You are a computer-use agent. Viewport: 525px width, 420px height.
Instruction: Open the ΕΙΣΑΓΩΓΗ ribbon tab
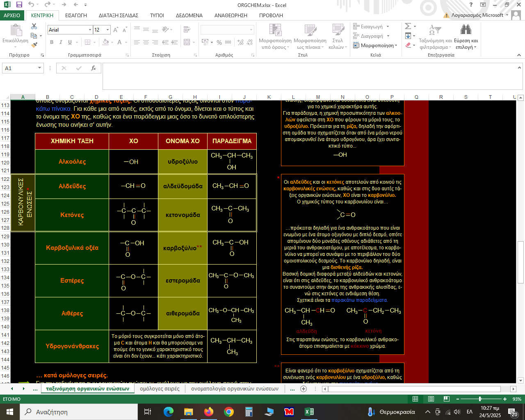click(76, 15)
